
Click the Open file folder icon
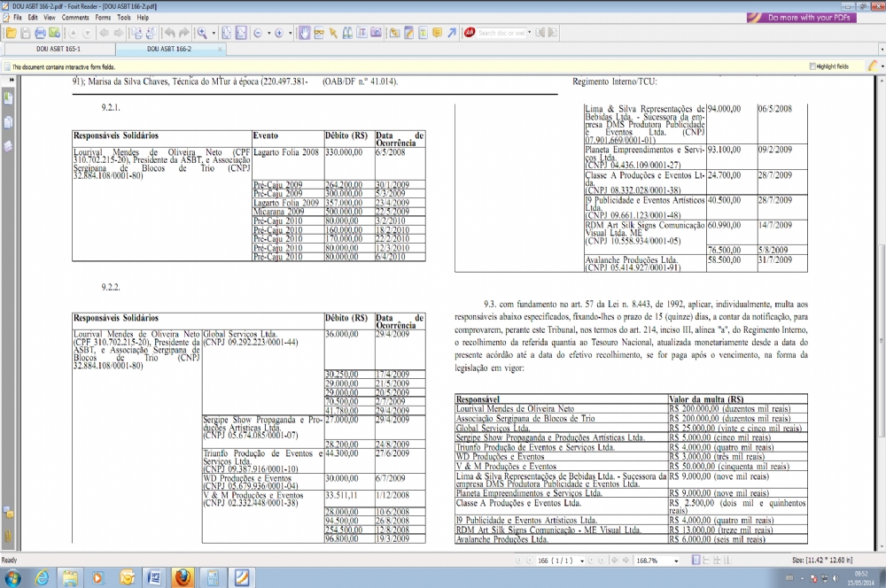(x=11, y=33)
